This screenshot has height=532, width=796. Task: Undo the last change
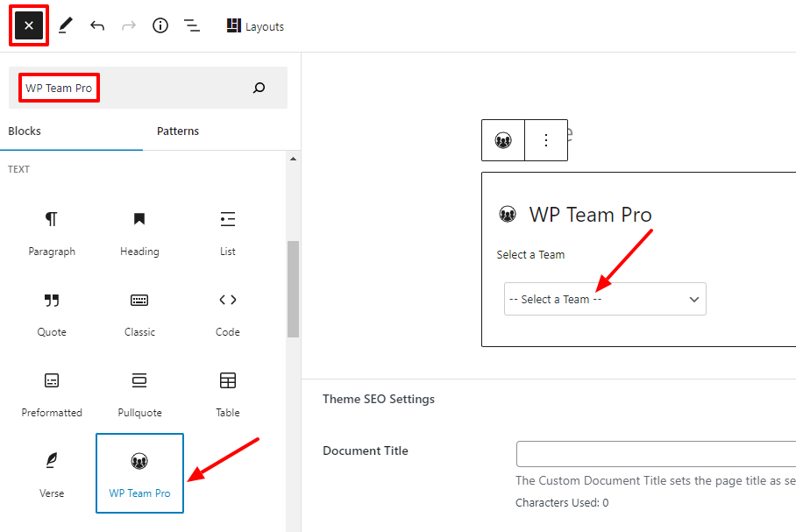(x=97, y=25)
